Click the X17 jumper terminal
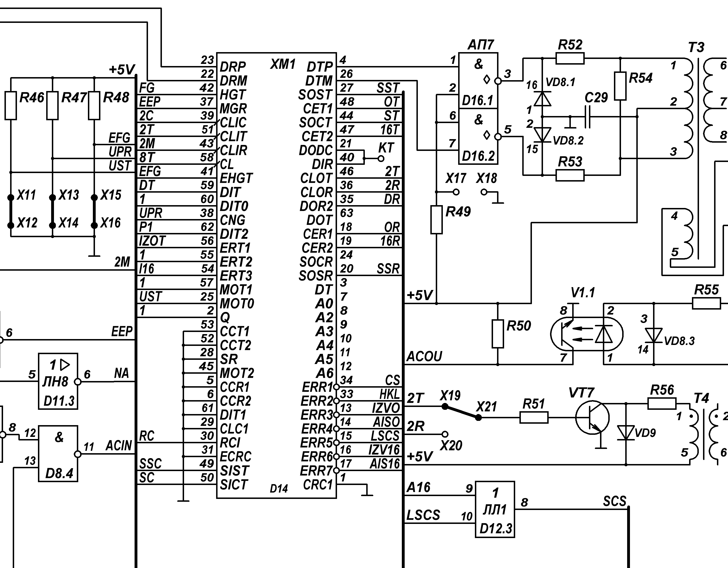Viewport: 728px width, 568px height. coord(456,192)
